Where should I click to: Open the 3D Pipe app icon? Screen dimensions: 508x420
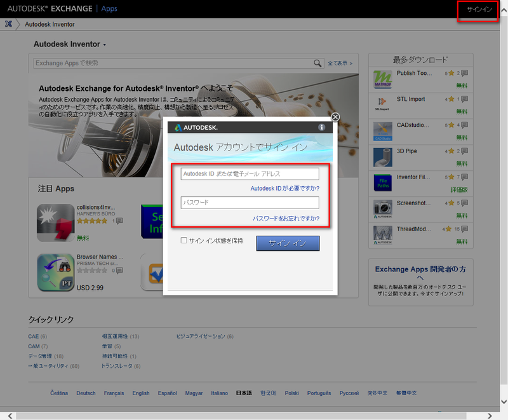click(x=383, y=157)
